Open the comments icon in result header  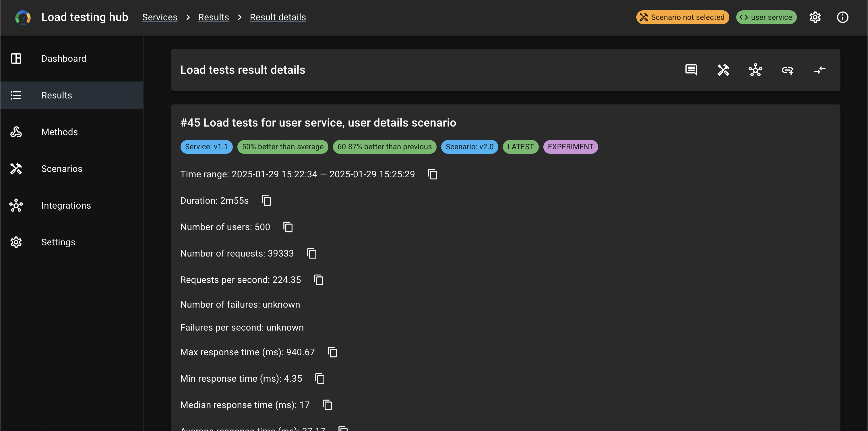pyautogui.click(x=691, y=70)
